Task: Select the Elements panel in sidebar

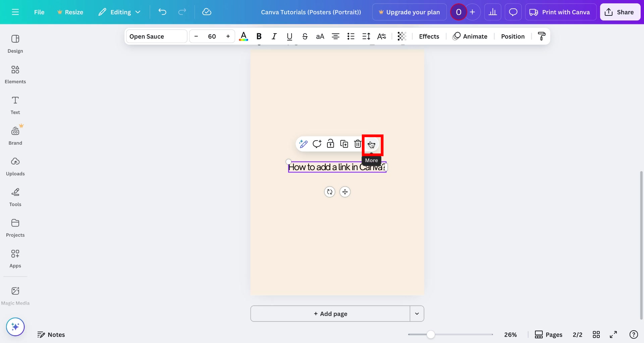Action: [15, 74]
